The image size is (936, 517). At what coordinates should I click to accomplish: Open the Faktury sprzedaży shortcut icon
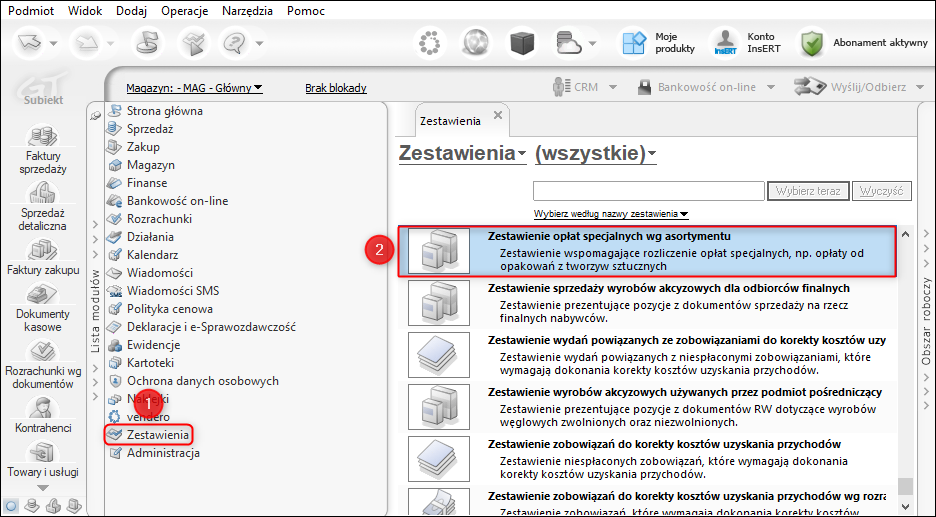(42, 136)
